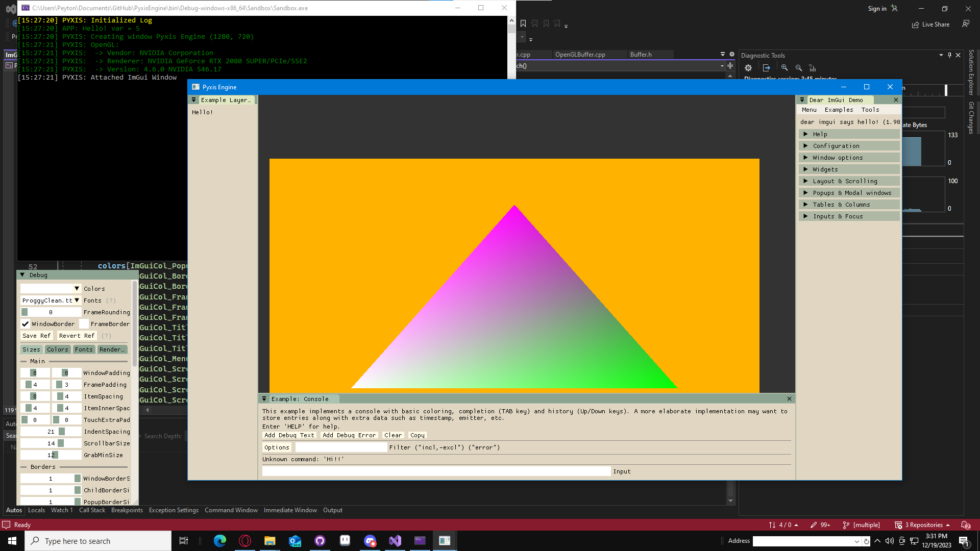The width and height of the screenshot is (980, 551).
Task: Open Opera browser from the taskbar
Action: coord(245,541)
